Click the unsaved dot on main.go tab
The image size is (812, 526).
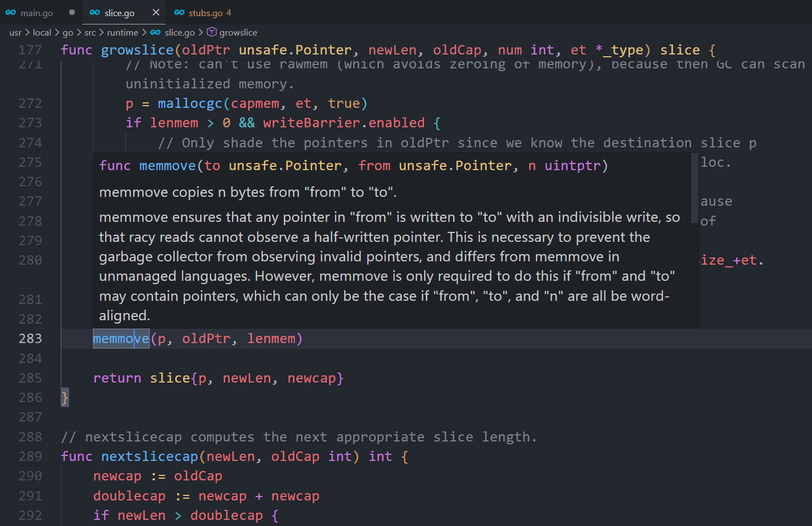point(72,12)
